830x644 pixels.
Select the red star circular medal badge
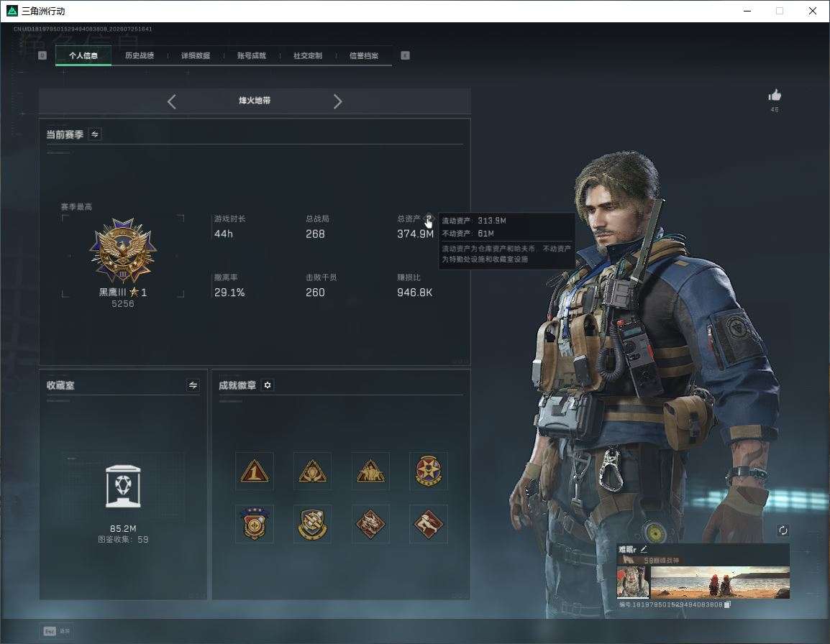coord(428,471)
